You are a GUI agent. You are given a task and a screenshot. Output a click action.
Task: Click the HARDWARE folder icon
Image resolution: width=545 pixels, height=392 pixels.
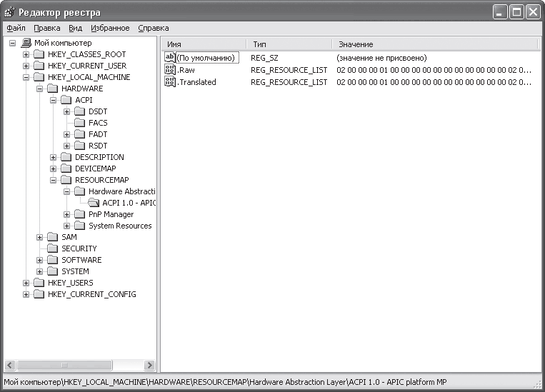pyautogui.click(x=52, y=89)
